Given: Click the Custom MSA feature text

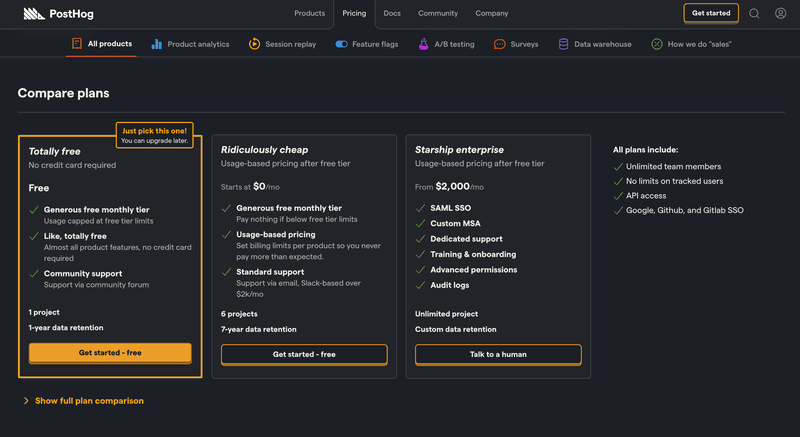Looking at the screenshot, I should coord(455,223).
